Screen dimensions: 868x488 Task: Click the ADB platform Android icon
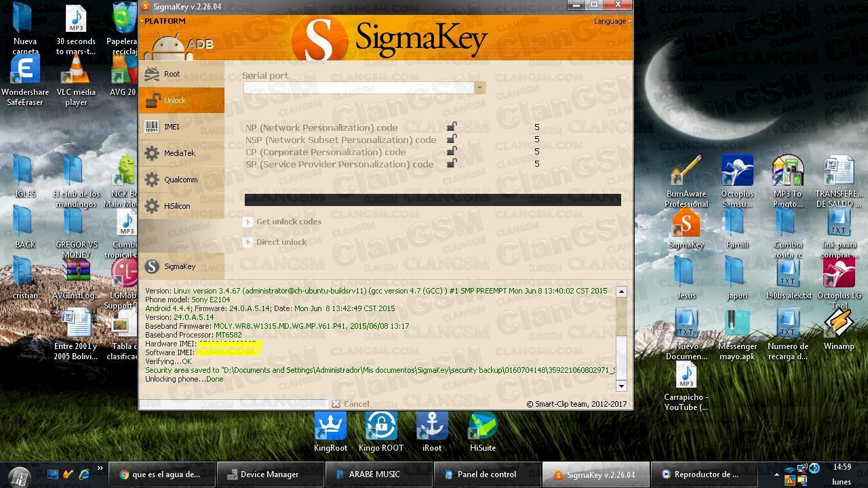pyautogui.click(x=167, y=45)
